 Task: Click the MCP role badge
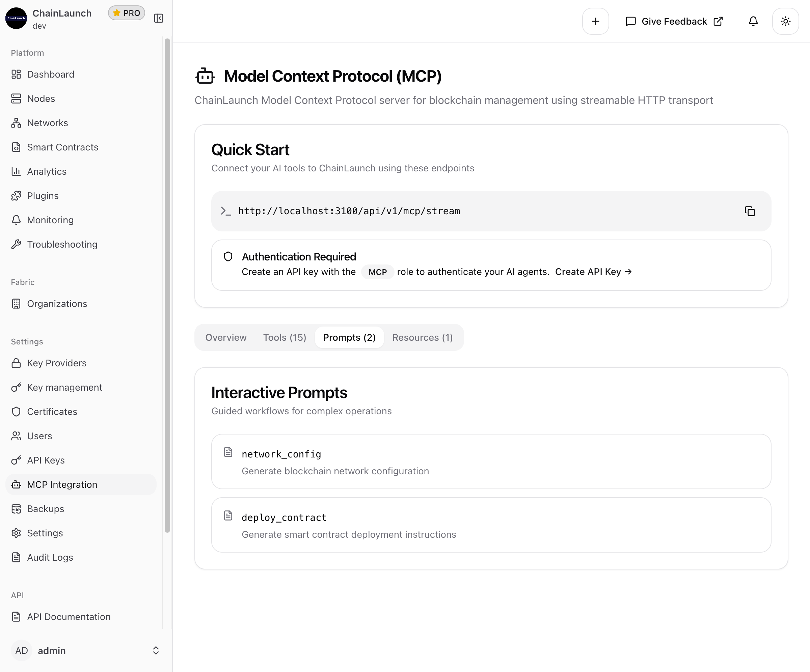(x=377, y=272)
